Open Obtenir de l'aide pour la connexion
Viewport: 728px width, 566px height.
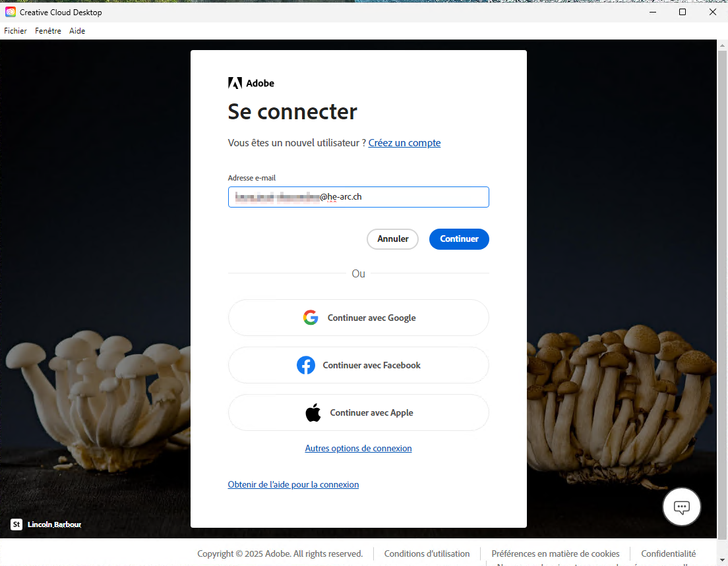coord(293,484)
